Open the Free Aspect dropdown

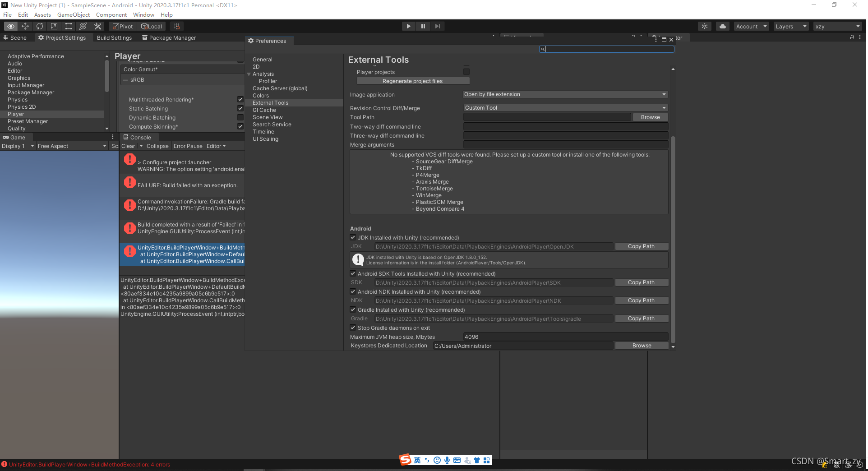pyautogui.click(x=72, y=146)
